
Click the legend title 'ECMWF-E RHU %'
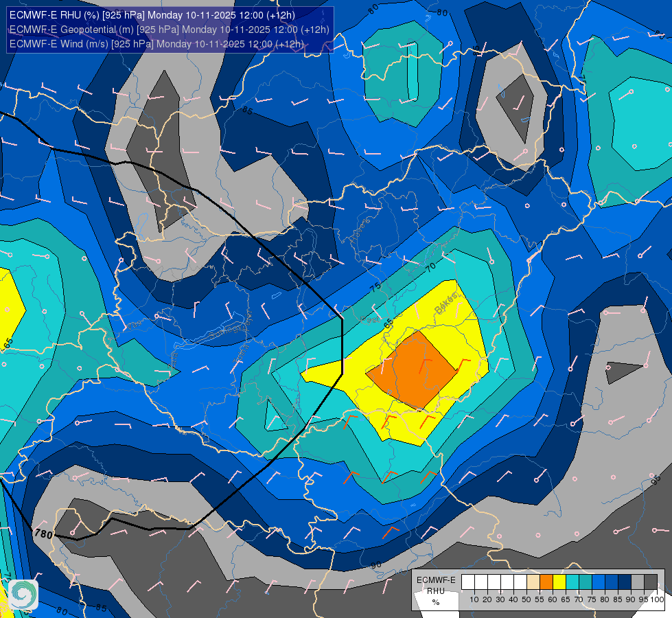pyautogui.click(x=436, y=591)
